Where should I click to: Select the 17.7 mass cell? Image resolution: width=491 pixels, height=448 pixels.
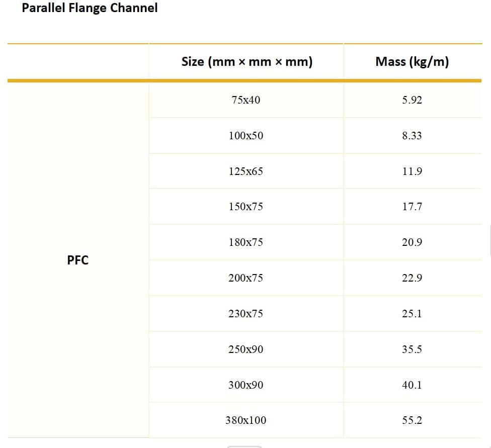(x=412, y=207)
